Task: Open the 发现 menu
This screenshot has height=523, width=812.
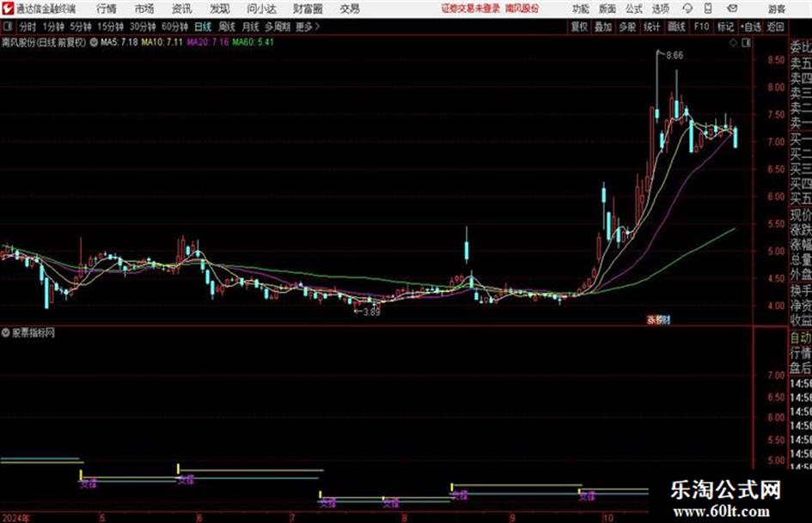Action: 220,9
